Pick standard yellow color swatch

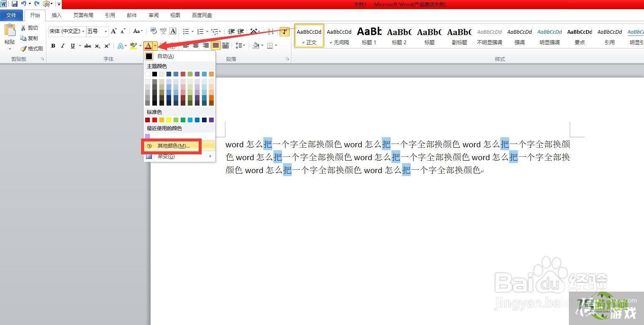pyautogui.click(x=169, y=120)
